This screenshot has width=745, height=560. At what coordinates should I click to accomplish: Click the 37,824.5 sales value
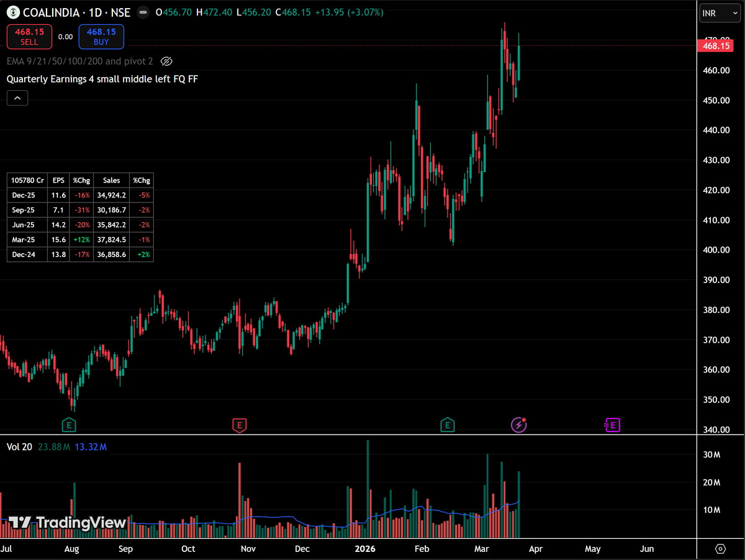[112, 239]
